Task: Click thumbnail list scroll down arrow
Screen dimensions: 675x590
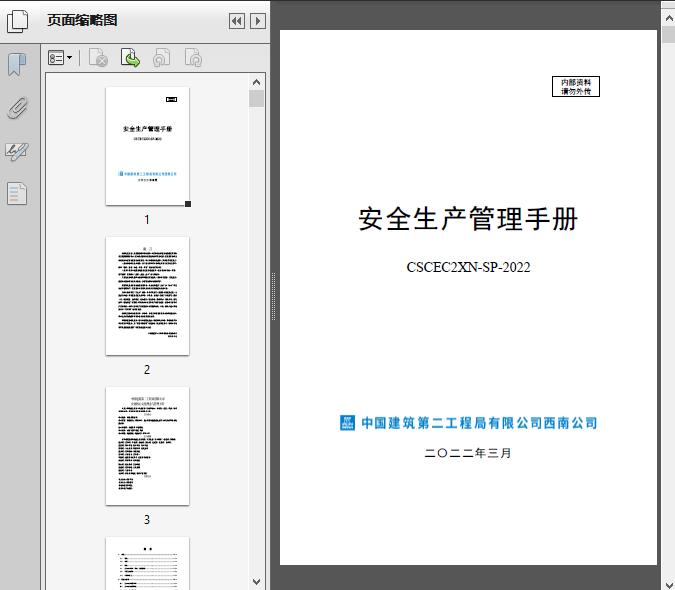Action: [x=257, y=582]
